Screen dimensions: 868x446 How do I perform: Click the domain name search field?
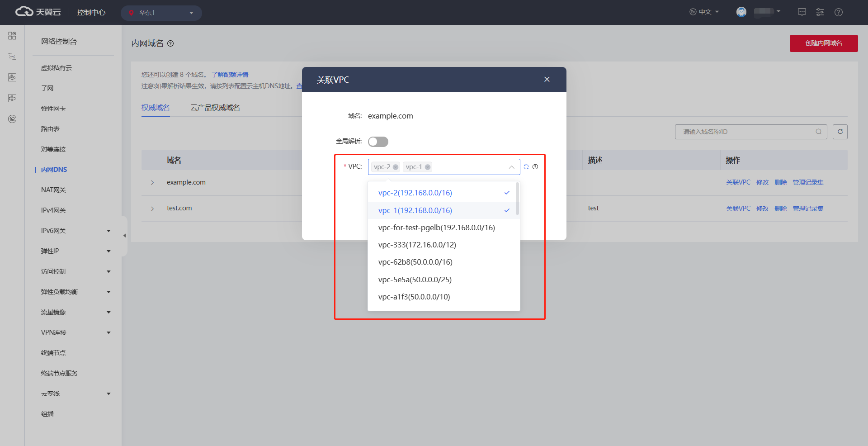(746, 132)
